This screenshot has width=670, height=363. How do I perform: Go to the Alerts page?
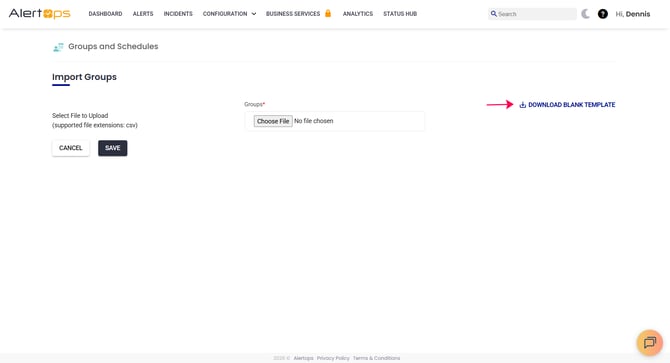pyautogui.click(x=143, y=14)
